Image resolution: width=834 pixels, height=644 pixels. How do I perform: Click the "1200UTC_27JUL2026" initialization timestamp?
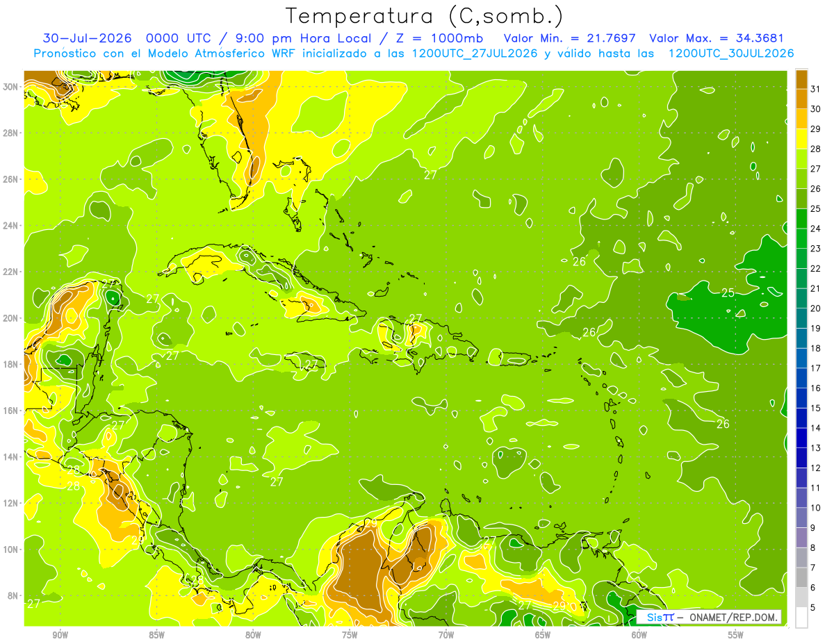475,53
